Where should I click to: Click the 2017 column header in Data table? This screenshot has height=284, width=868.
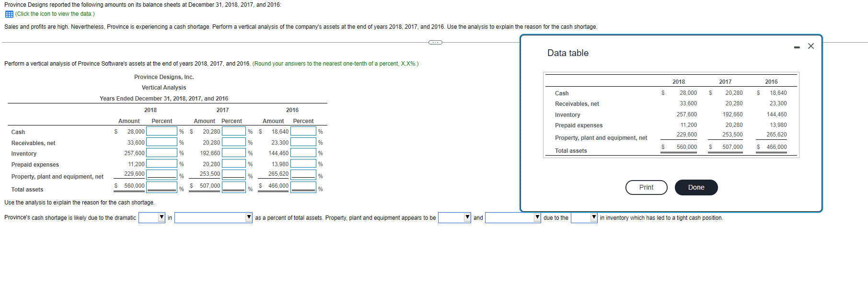click(x=725, y=82)
